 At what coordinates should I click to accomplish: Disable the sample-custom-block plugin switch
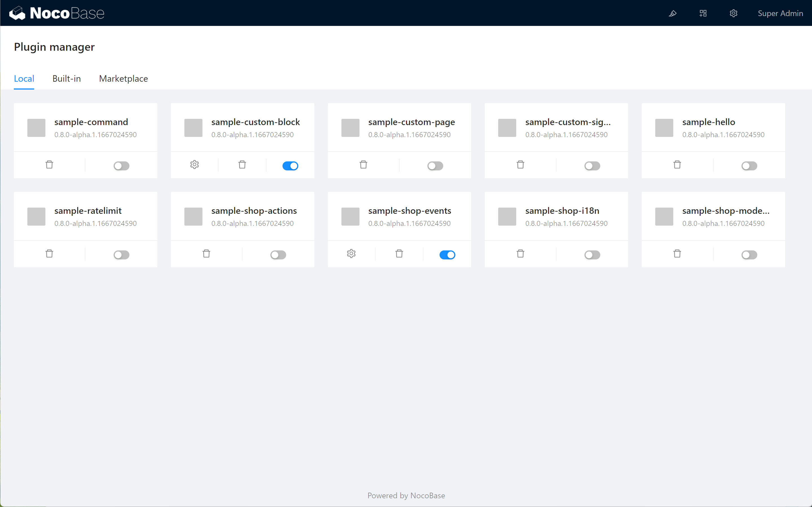[290, 166]
